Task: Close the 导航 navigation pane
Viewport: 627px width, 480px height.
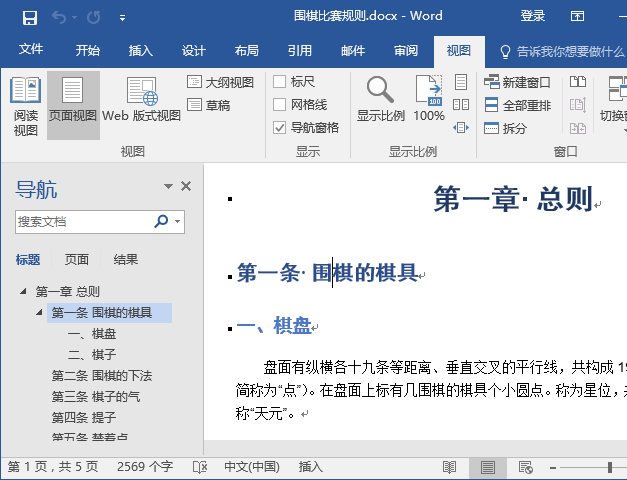Action: [x=186, y=186]
